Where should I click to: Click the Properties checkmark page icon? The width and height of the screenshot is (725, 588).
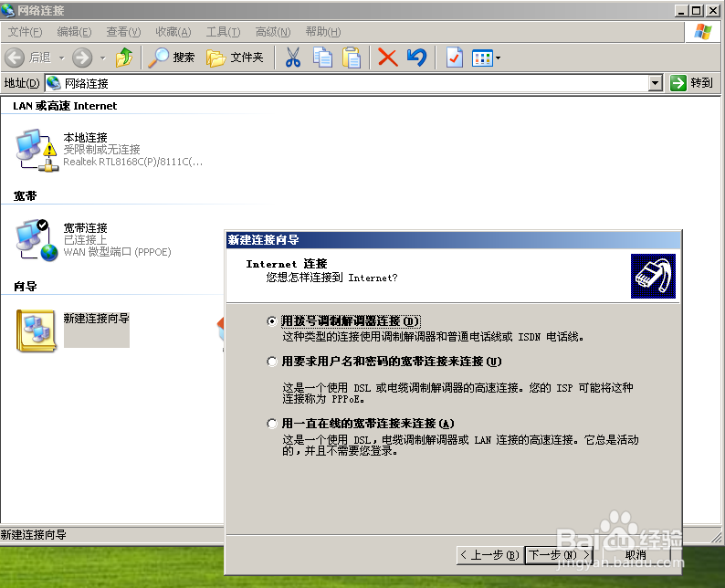[x=454, y=58]
